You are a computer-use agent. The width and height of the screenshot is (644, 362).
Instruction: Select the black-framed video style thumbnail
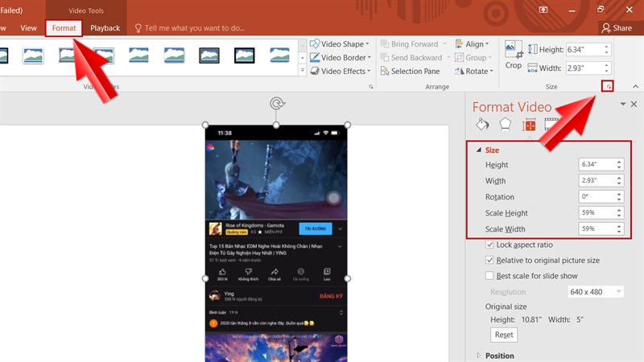(245, 56)
